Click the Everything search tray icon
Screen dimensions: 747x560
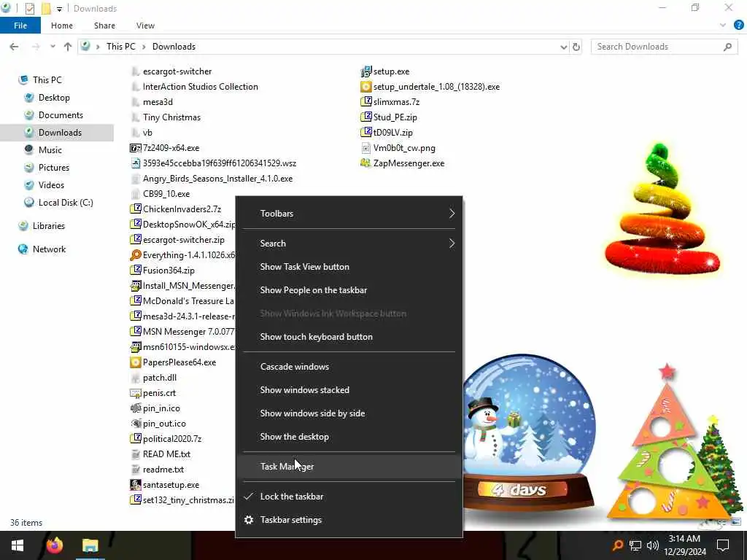617,545
